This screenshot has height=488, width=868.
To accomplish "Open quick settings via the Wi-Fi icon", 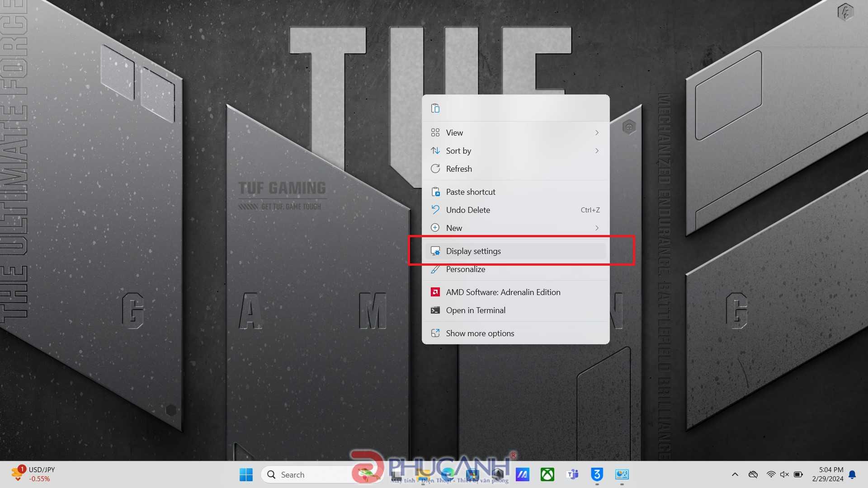I will [771, 474].
